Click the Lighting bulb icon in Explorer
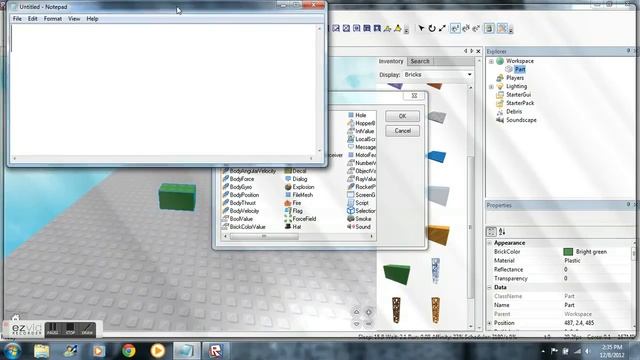Viewport: 640px width, 360px height. 500,86
